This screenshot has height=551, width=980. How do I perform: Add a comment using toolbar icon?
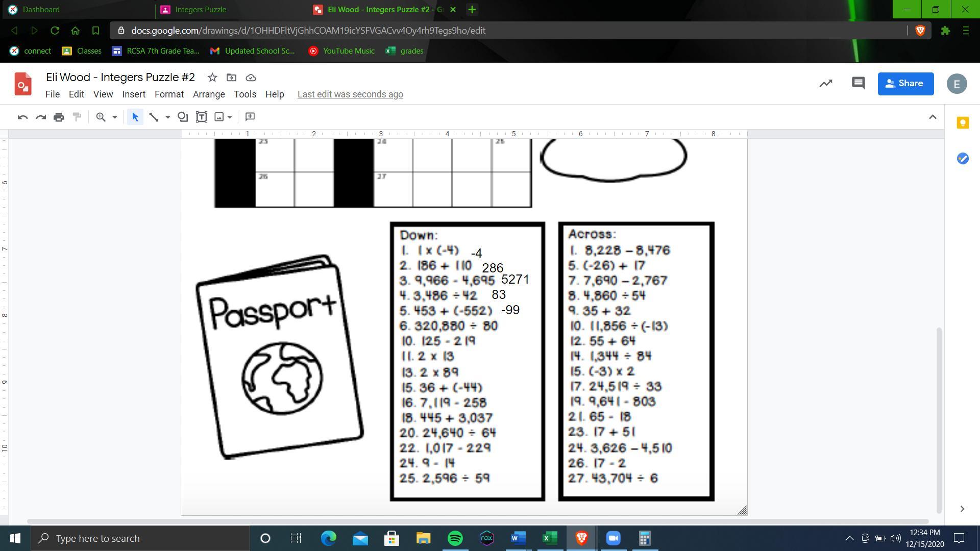[x=250, y=117]
